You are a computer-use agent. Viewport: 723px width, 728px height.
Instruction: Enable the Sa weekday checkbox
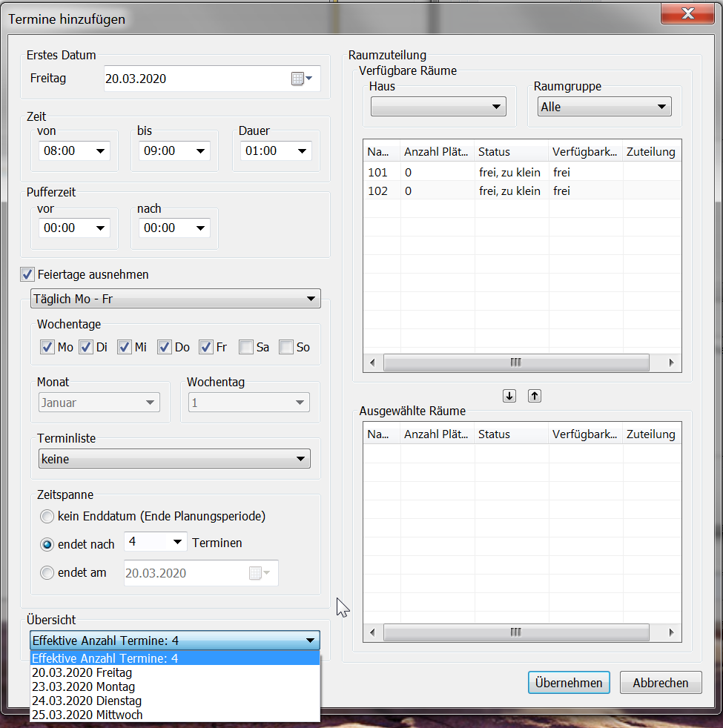point(246,347)
